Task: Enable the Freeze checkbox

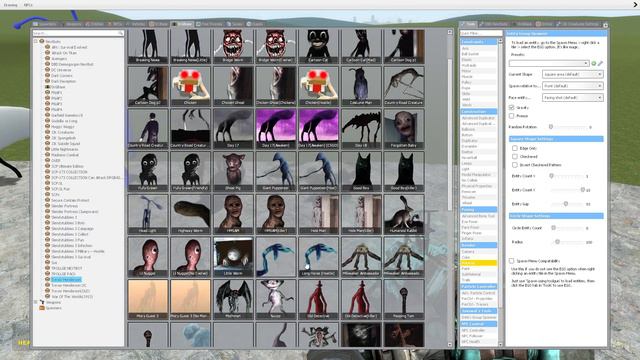Action: tap(511, 116)
